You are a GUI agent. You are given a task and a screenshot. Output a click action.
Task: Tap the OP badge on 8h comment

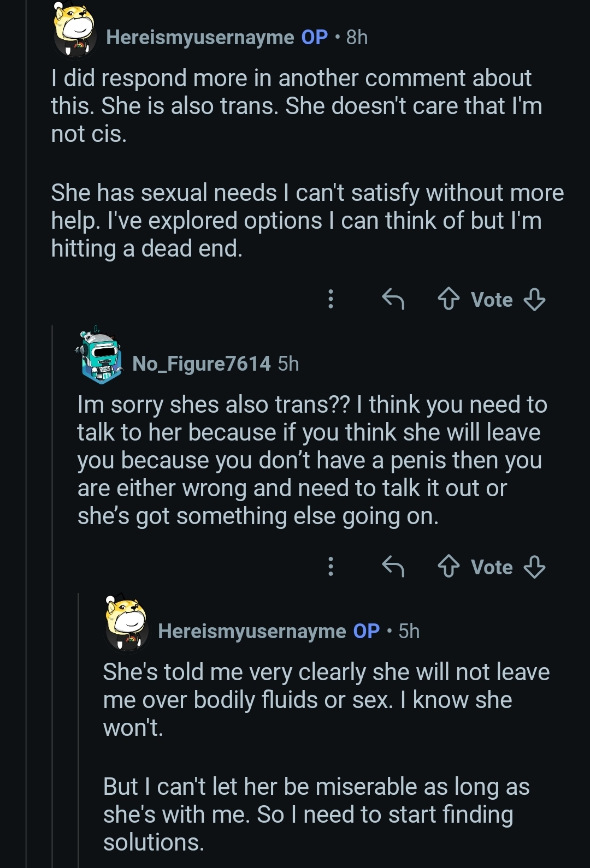[x=315, y=37]
